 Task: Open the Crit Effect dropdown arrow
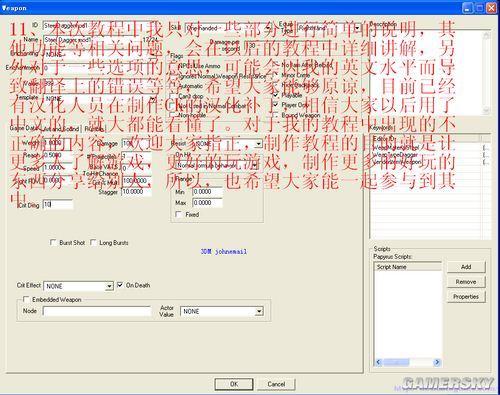(109, 286)
